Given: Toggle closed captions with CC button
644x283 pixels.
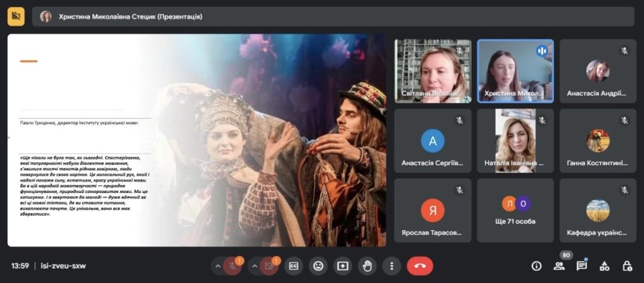Looking at the screenshot, I should click(x=293, y=266).
